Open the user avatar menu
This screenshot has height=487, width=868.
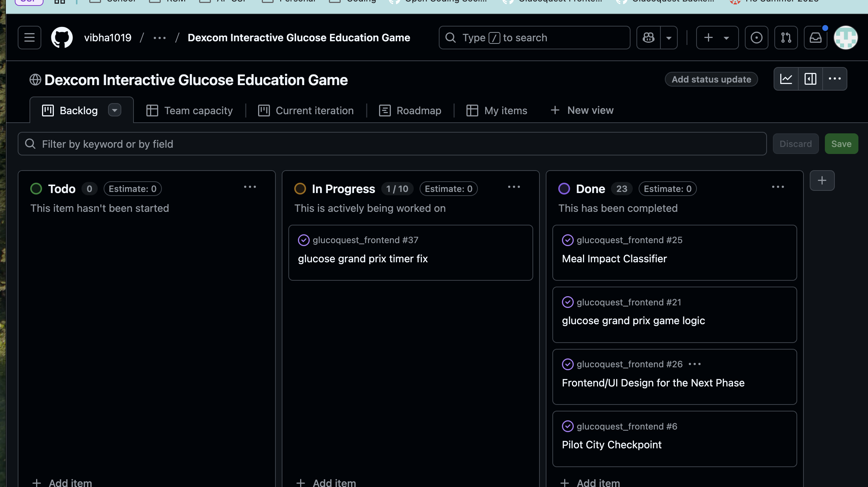(846, 38)
